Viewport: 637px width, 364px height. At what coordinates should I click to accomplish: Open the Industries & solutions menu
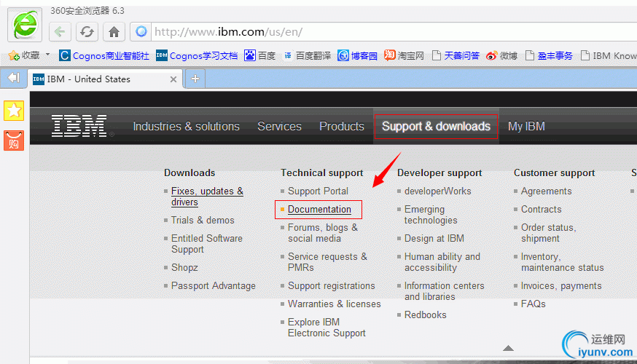click(x=186, y=126)
